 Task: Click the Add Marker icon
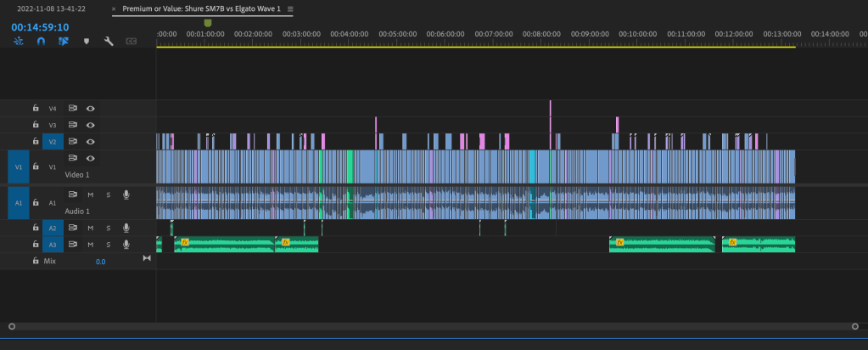pyautogui.click(x=86, y=41)
